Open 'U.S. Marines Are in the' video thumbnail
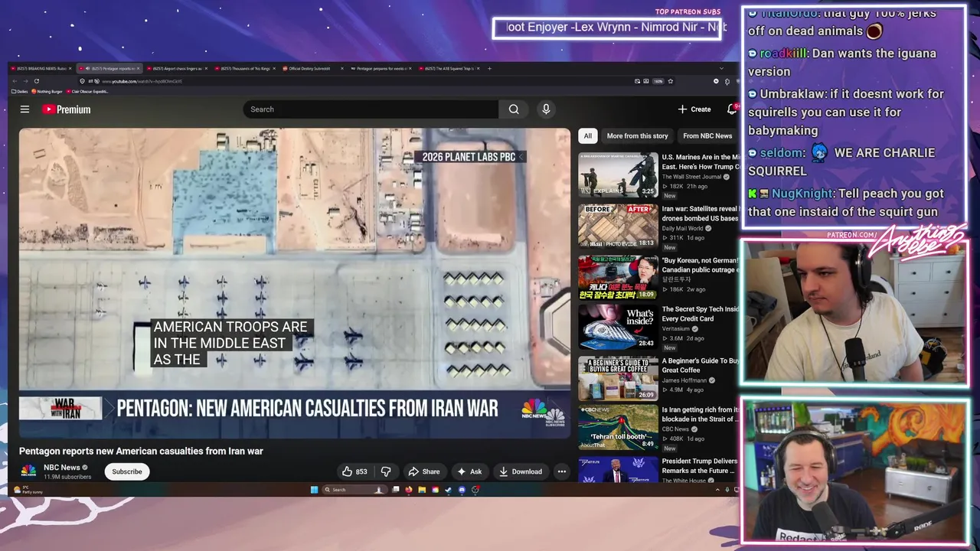The image size is (980, 551). pos(618,174)
